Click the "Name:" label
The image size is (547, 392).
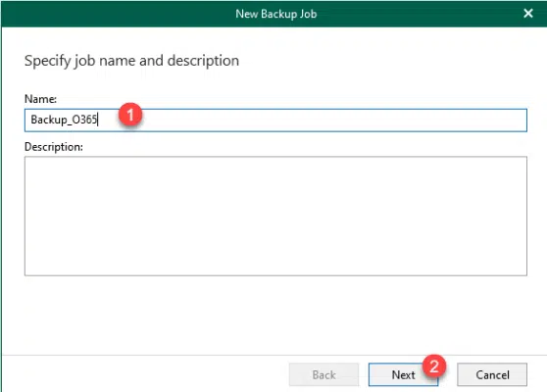(40, 99)
